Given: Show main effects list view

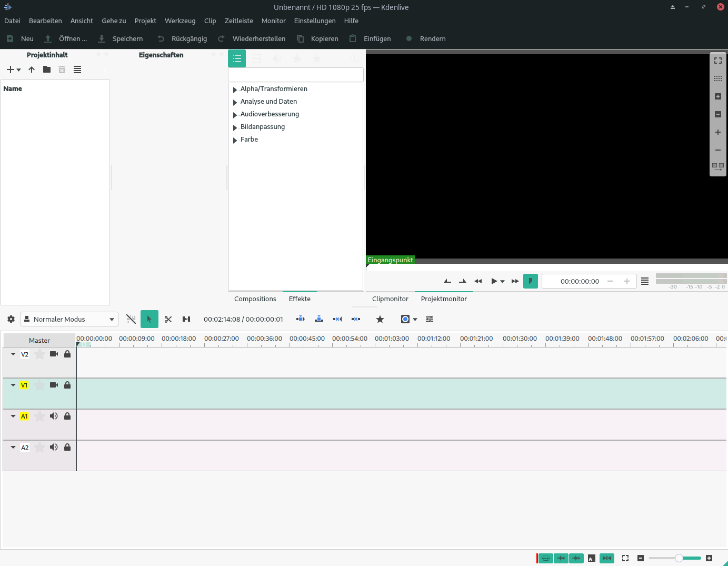Looking at the screenshot, I should pos(237,58).
